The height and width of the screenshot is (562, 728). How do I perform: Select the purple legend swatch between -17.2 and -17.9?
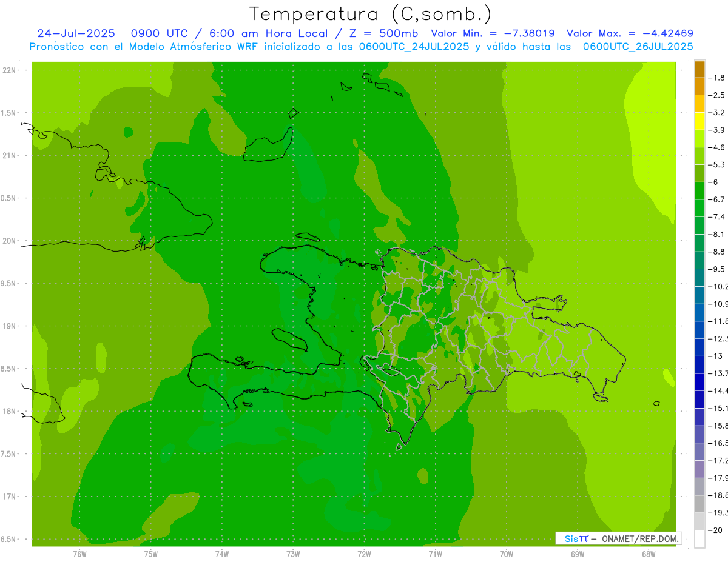[x=699, y=469]
